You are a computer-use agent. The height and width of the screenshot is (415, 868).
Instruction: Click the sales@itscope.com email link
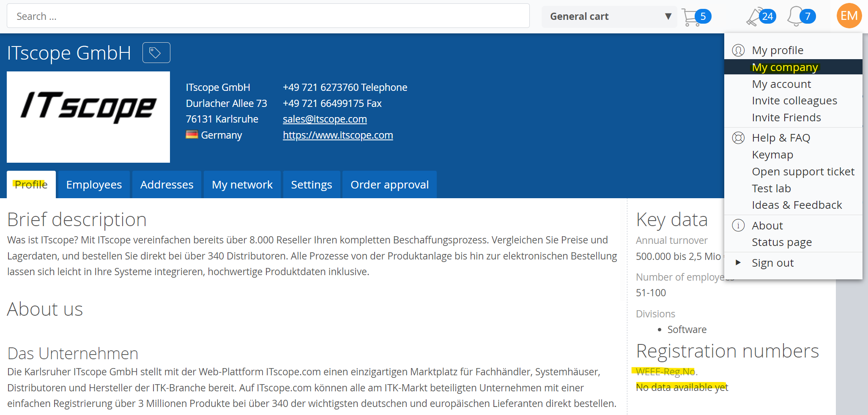324,119
